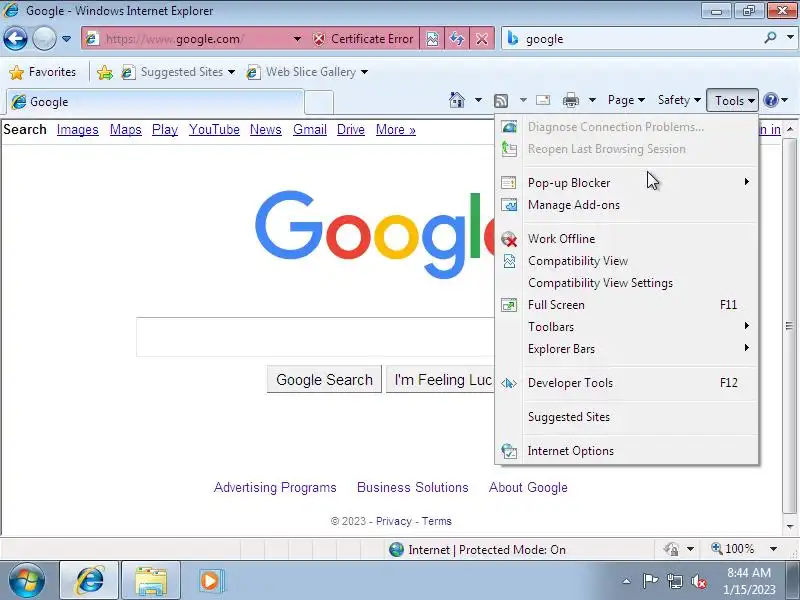The image size is (800, 600).
Task: Open the Pop-up Blocker submenu
Action: [x=627, y=183]
